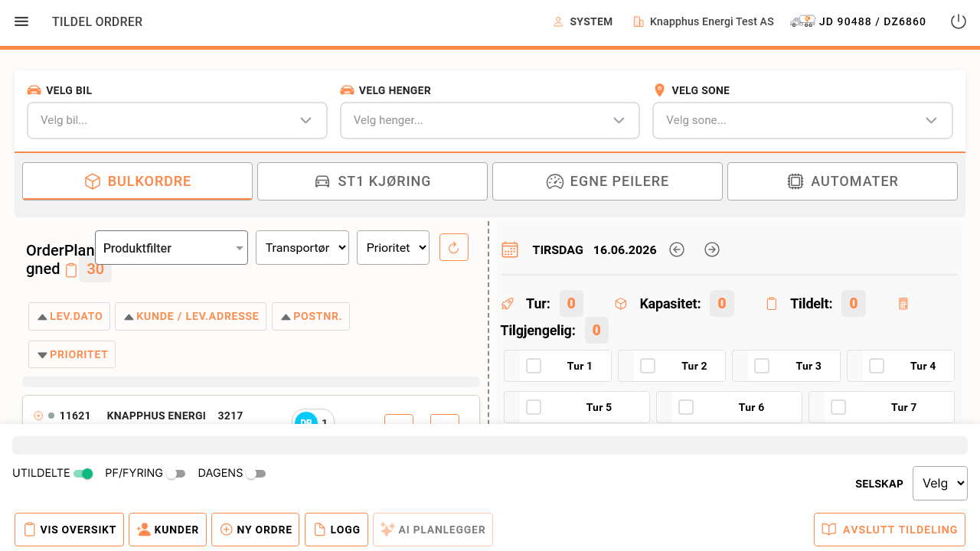This screenshot has width=980, height=551.
Task: Open the Produktfilter dropdown
Action: (171, 248)
